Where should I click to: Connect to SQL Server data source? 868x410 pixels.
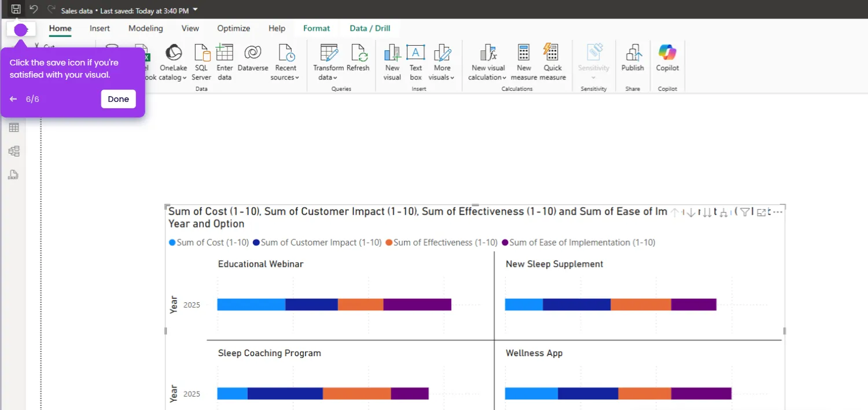[x=201, y=63]
